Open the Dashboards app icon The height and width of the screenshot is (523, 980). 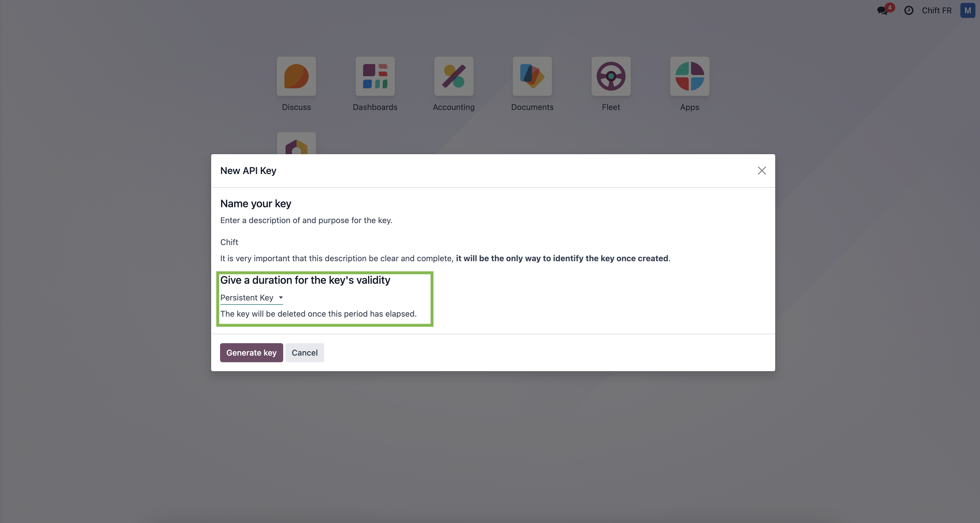pos(375,76)
